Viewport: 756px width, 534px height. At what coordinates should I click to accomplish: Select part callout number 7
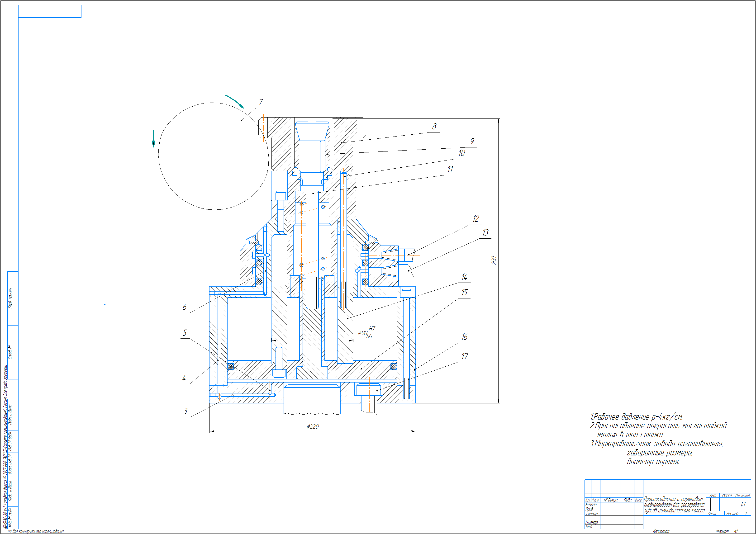coord(261,102)
